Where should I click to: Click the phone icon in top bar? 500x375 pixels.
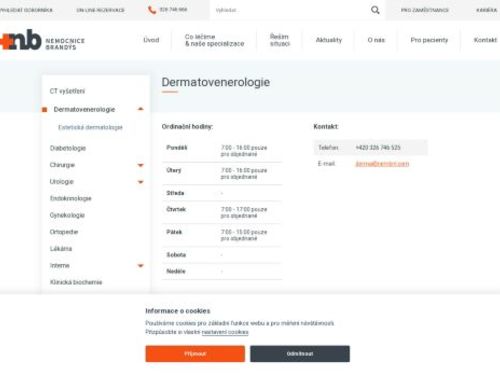coord(152,10)
